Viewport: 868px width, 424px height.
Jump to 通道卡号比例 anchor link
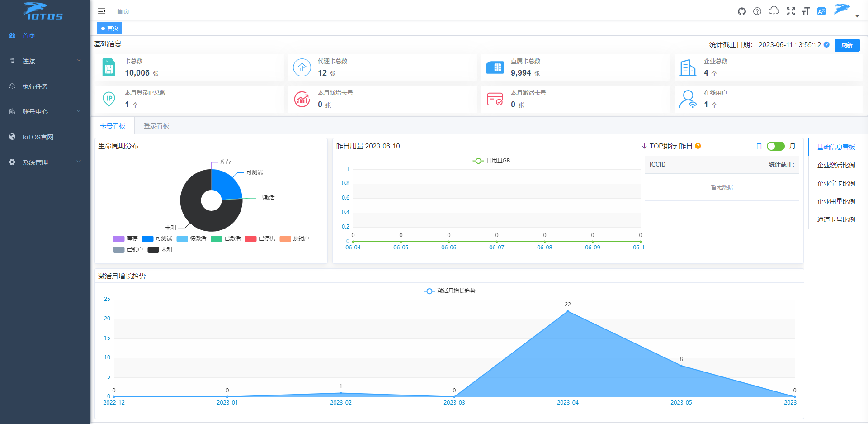tap(836, 219)
